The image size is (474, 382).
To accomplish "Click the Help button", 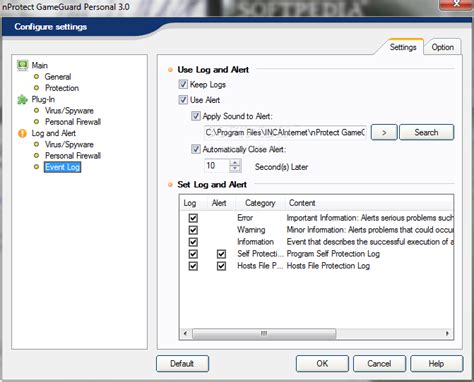I will click(x=436, y=364).
